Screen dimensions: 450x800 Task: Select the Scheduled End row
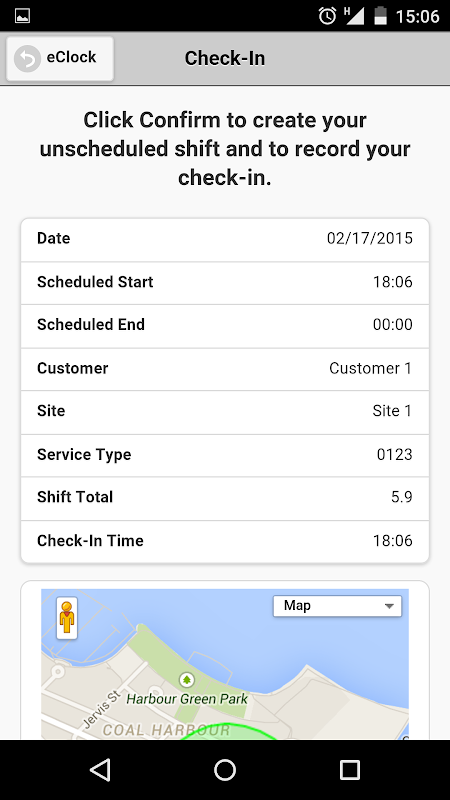pos(225,326)
